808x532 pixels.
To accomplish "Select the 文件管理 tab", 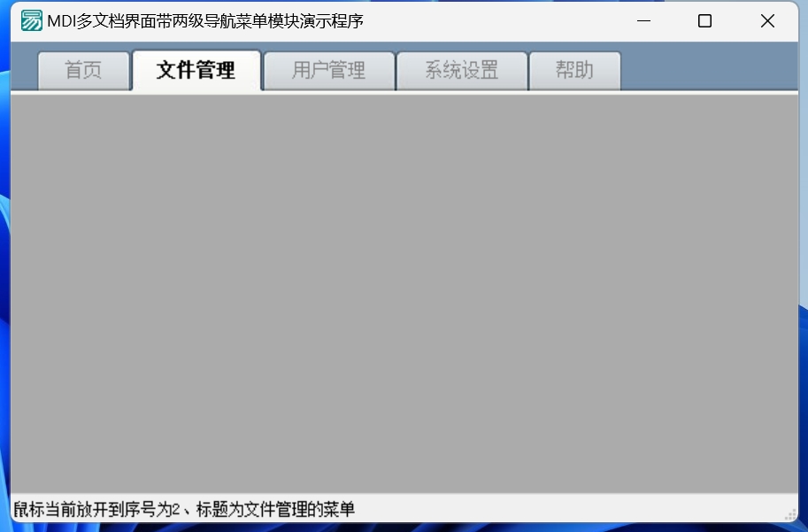I will 196,70.
